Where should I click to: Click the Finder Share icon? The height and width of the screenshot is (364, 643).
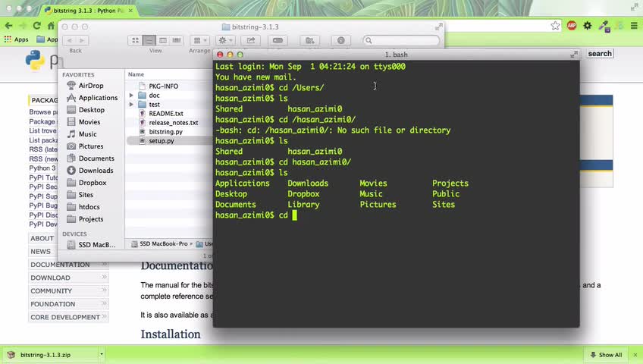coord(250,40)
